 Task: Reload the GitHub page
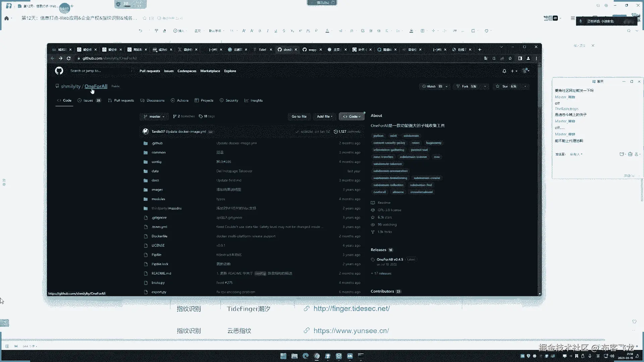(x=69, y=58)
